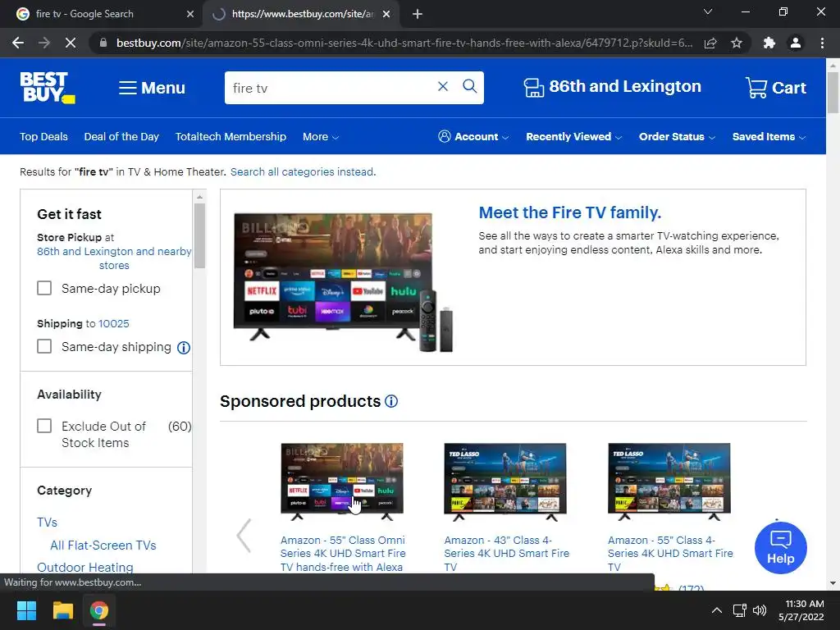Viewport: 840px width, 630px height.
Task: Click the Fire TV family banner image
Action: (x=344, y=282)
